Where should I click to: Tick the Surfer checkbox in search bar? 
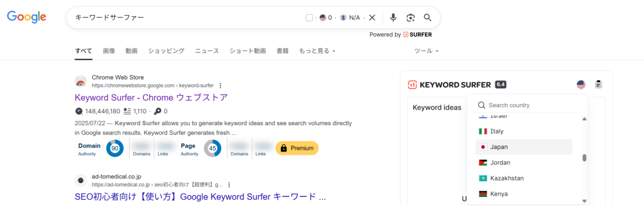click(309, 18)
